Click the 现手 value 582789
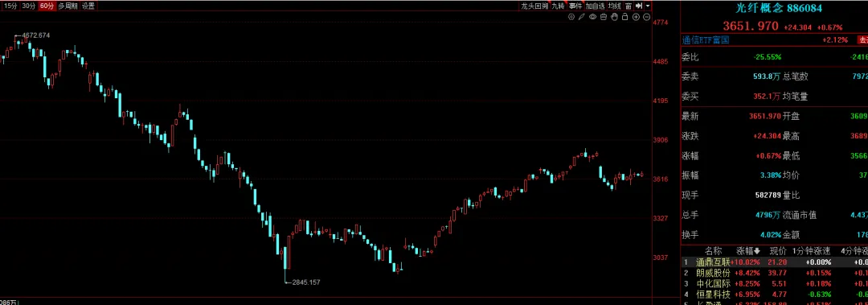This screenshot has height=305, width=868. pyautogui.click(x=768, y=196)
